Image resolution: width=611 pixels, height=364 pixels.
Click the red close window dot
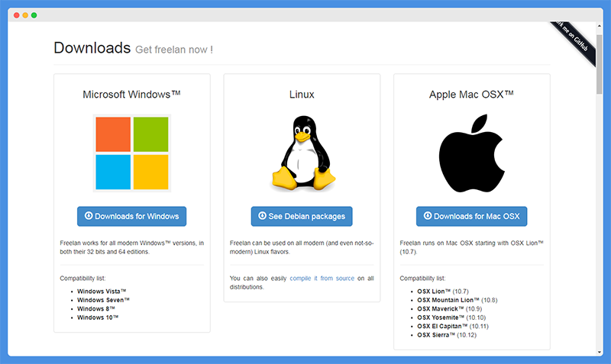(16, 15)
